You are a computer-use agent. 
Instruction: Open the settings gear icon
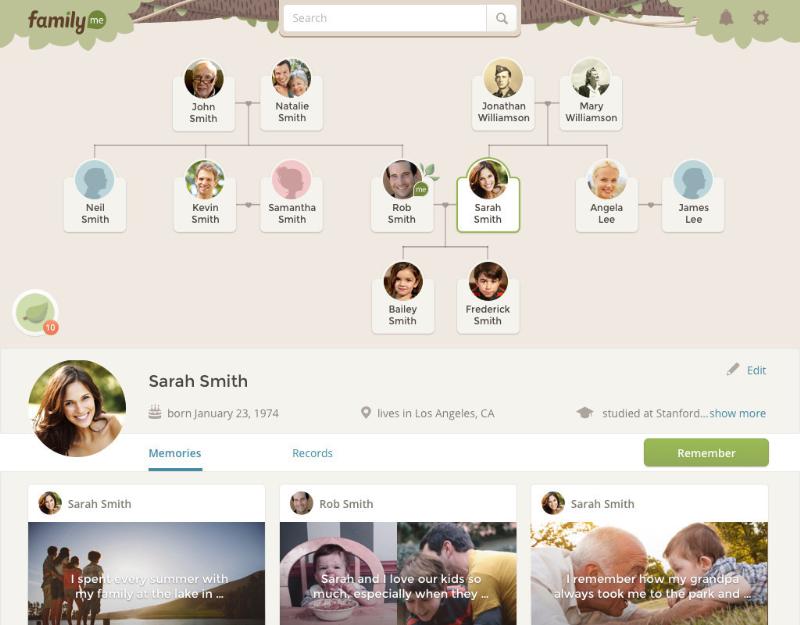(761, 18)
